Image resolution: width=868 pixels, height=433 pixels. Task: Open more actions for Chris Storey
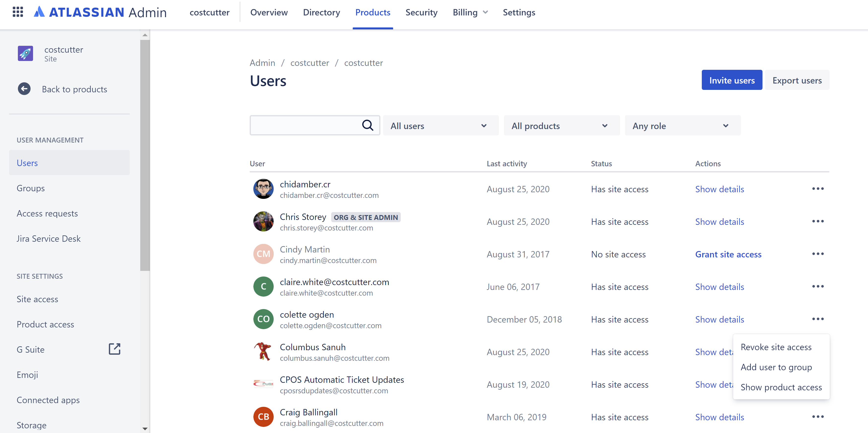[818, 222]
